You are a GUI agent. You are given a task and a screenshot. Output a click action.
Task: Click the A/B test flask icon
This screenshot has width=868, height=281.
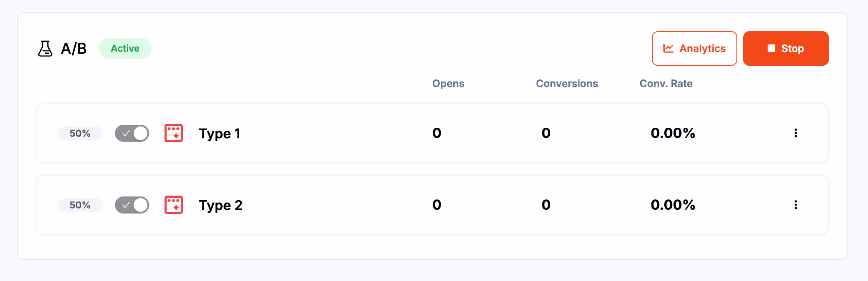(x=45, y=48)
